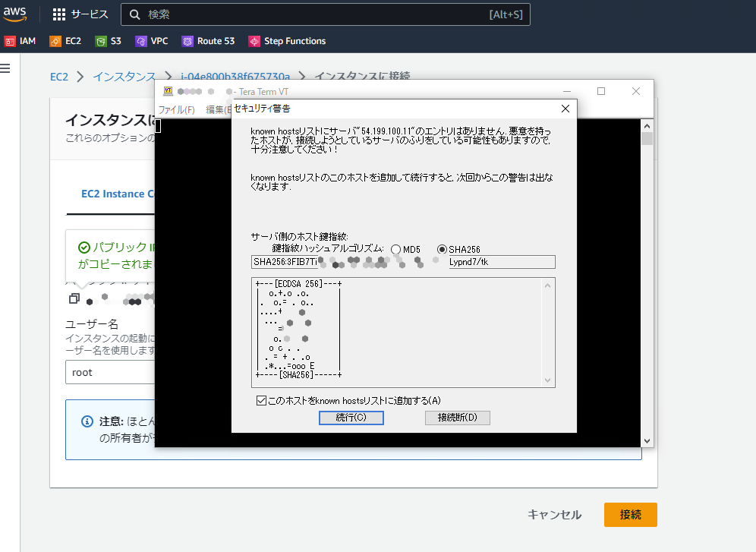Click the セキュリティ警告 dialog title
The height and width of the screenshot is (552, 756).
point(262,109)
